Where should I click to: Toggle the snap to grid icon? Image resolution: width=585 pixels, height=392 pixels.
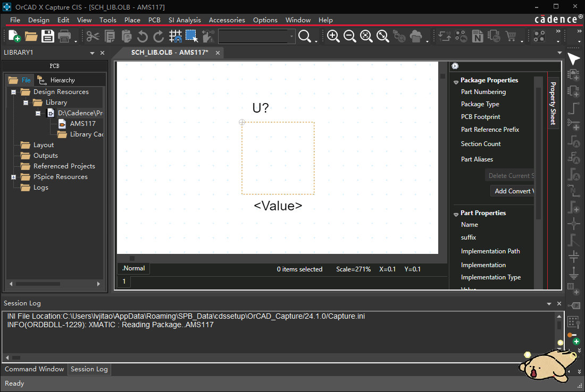coord(175,36)
